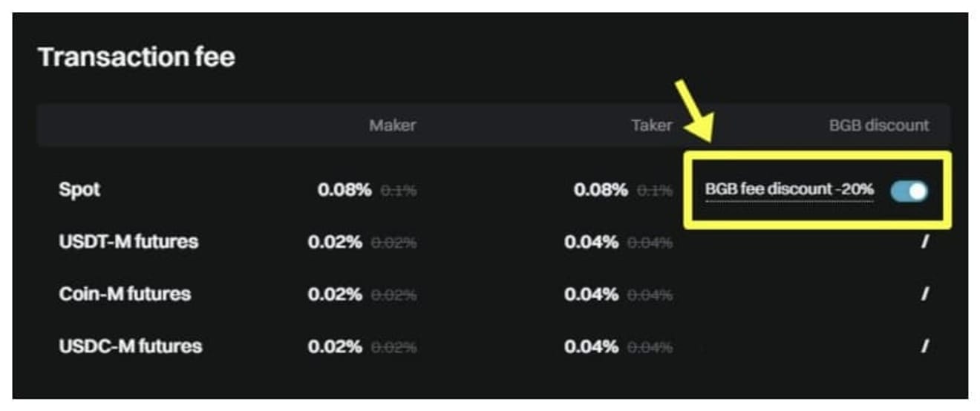
Task: Click the BGB fee discount -20% label
Action: (788, 190)
